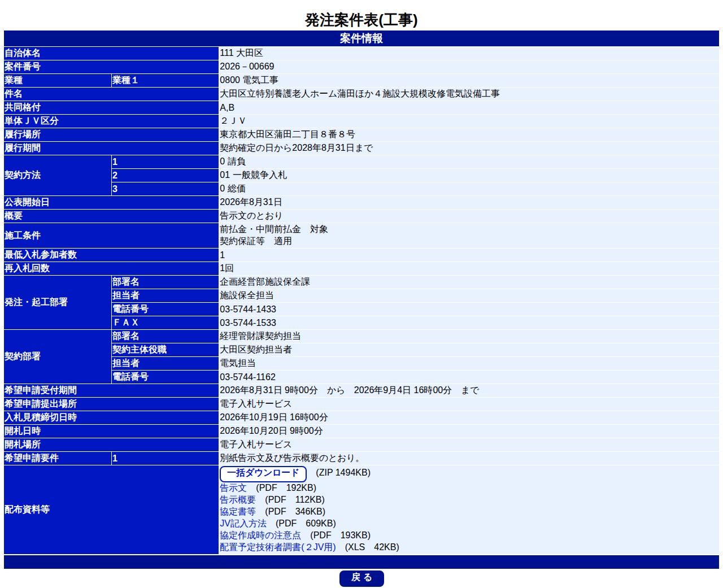Click the 契約部署 label
Screen dimensions: 723x588
23,356
